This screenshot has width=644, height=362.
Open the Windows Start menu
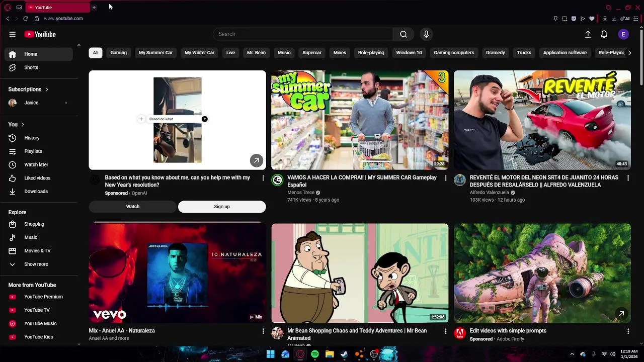tap(270, 354)
